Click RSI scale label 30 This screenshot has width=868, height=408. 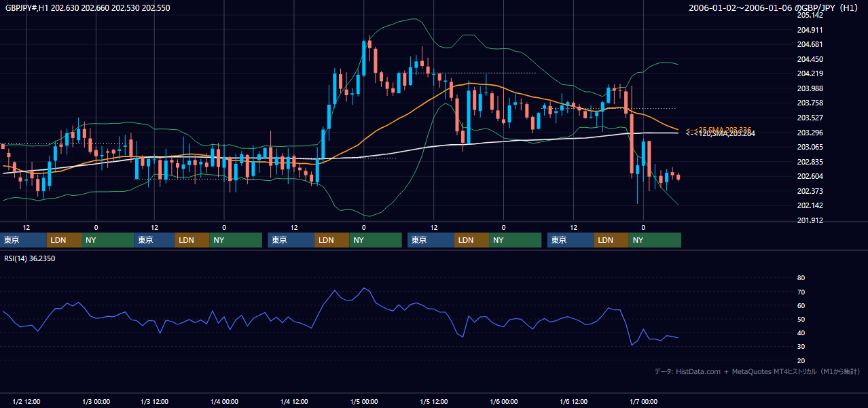(801, 347)
